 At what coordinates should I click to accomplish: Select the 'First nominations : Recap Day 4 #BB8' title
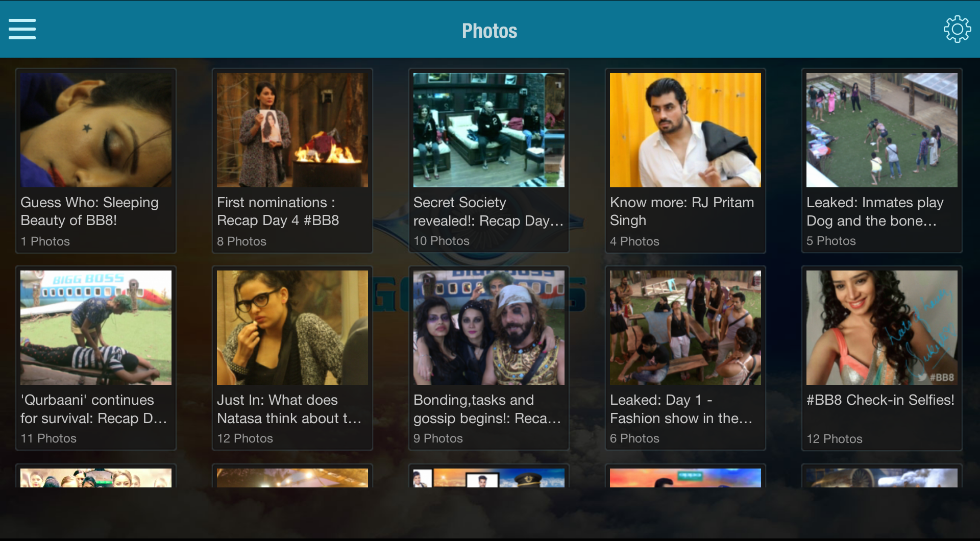tap(278, 211)
